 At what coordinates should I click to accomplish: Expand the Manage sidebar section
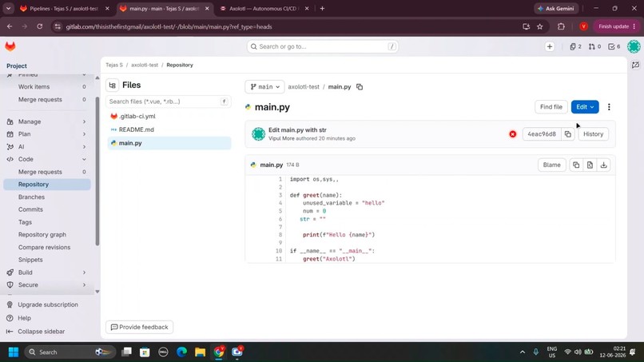[x=47, y=121]
